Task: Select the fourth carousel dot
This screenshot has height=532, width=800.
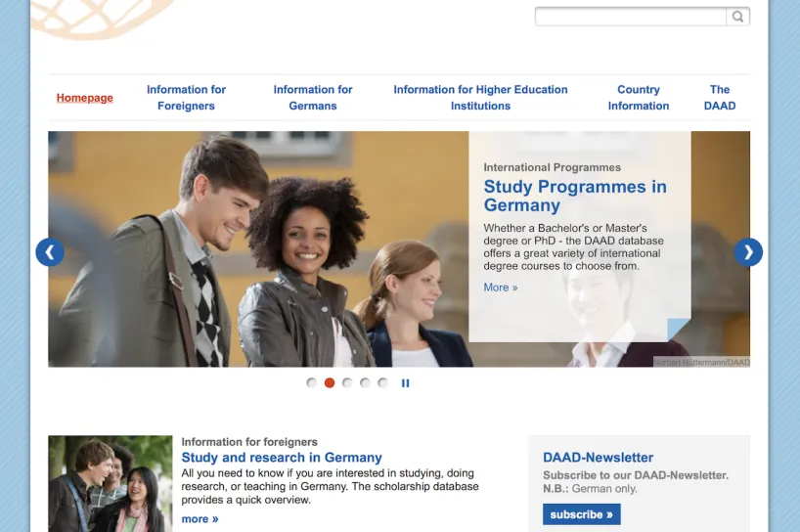Action: coord(365,382)
